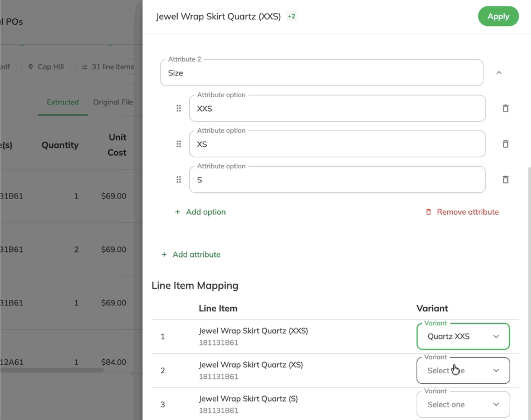Switch to the Extracted tab

click(63, 102)
